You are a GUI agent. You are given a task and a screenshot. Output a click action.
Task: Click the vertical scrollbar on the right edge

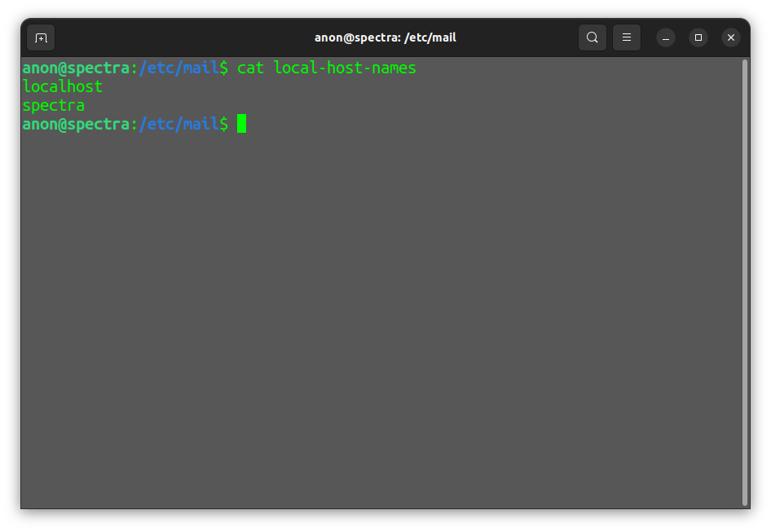coord(745,283)
